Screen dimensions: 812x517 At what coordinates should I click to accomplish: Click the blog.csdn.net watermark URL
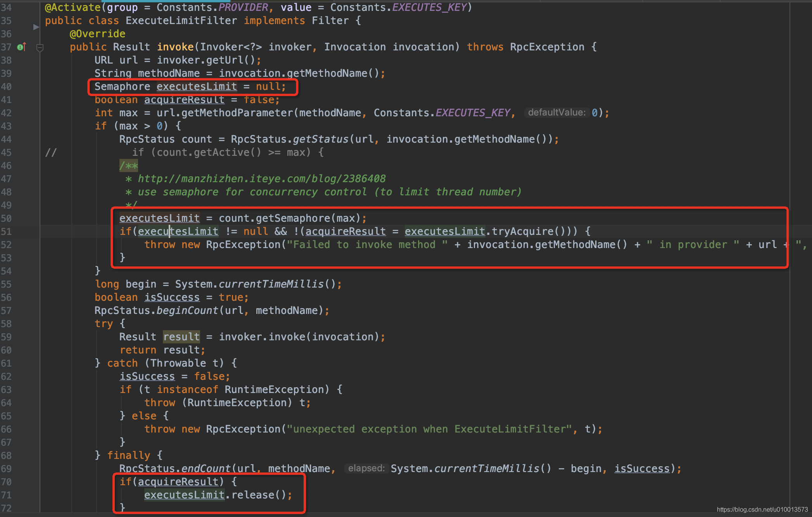point(762,510)
